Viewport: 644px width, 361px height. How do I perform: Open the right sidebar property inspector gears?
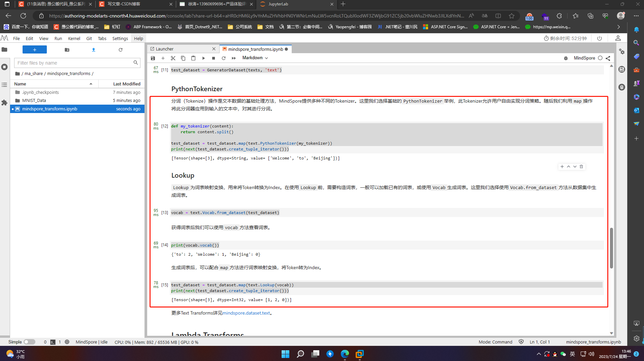point(622,51)
